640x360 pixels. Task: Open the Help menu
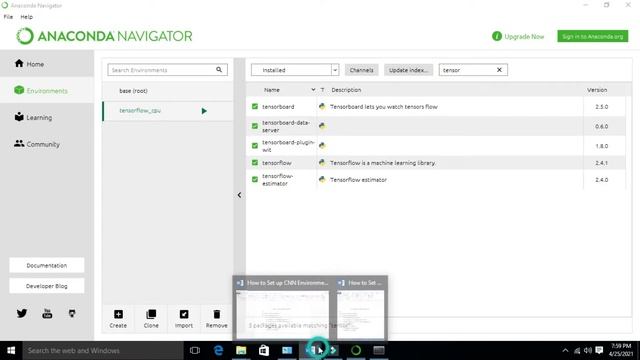[27, 17]
